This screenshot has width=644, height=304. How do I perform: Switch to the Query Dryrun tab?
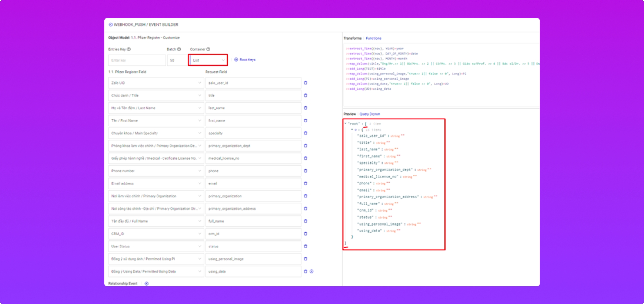pos(370,114)
